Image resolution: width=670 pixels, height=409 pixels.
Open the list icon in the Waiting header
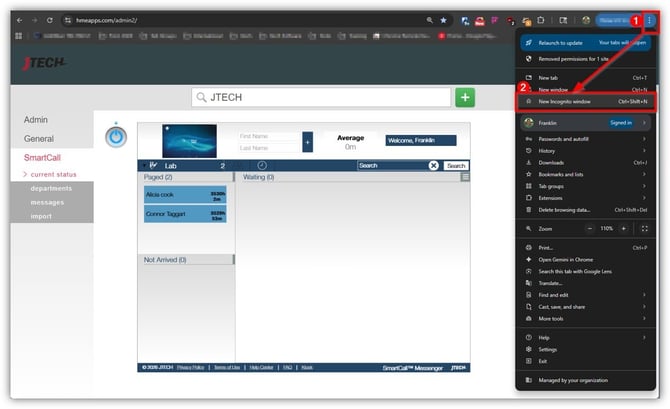465,177
